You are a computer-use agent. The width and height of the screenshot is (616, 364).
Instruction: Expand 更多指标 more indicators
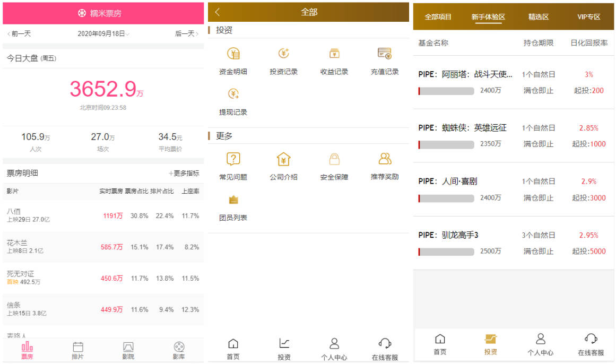[x=184, y=174]
